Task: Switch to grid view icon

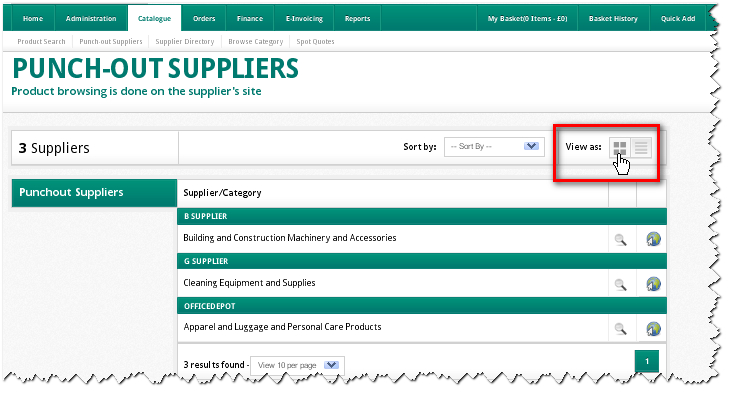Action: click(620, 148)
